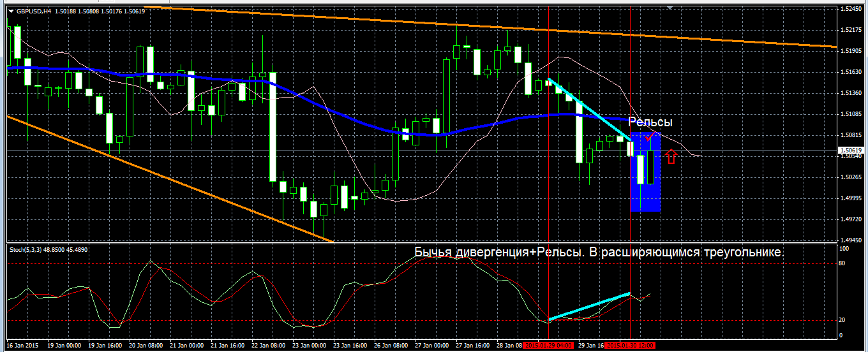
Task: Click the 23 Jan 00:00 time label
Action: pyautogui.click(x=311, y=345)
